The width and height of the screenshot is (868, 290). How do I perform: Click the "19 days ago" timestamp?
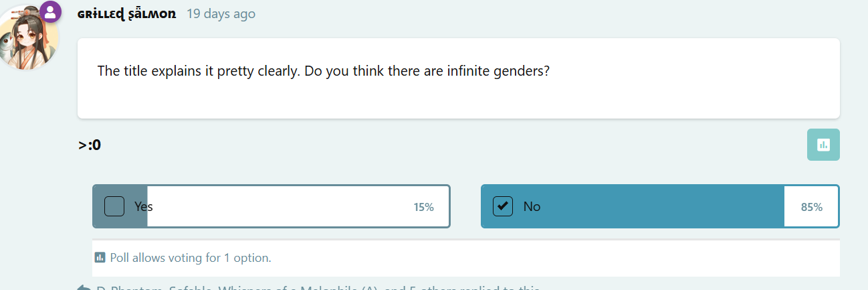[221, 13]
